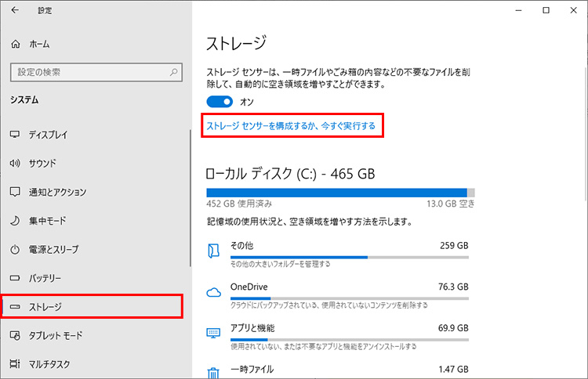
Task: Click the temporary files trash icon
Action: pos(213,371)
